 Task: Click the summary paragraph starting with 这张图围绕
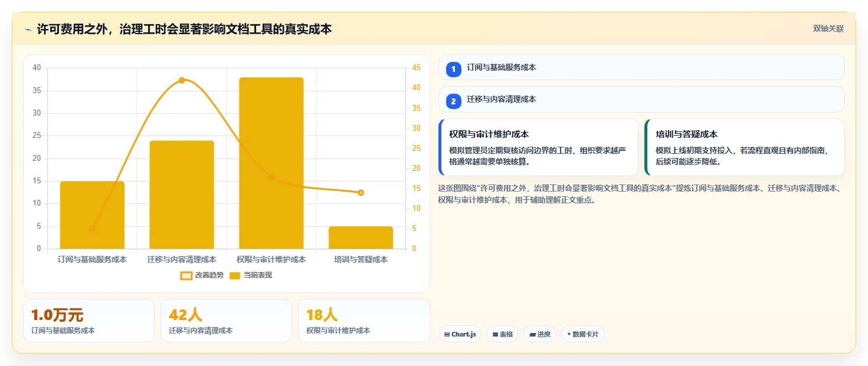click(x=641, y=194)
